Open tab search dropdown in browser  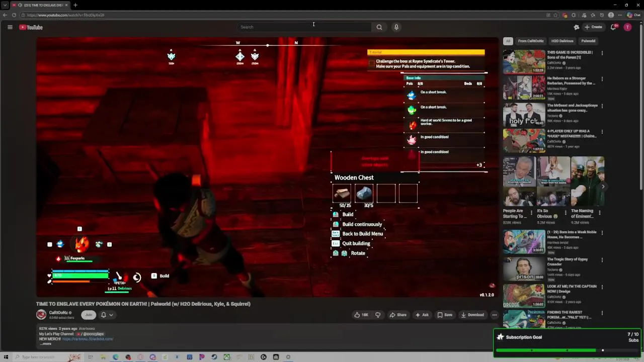pyautogui.click(x=5, y=5)
